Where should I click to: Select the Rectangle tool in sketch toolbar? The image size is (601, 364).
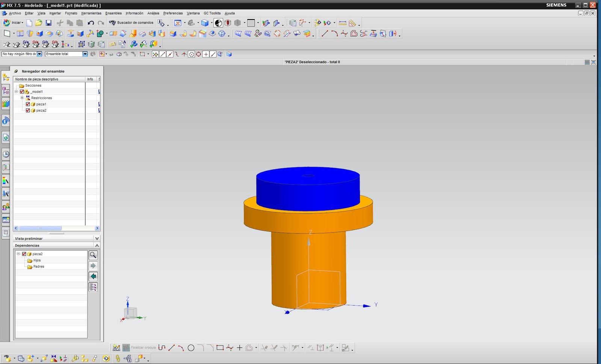(220, 348)
